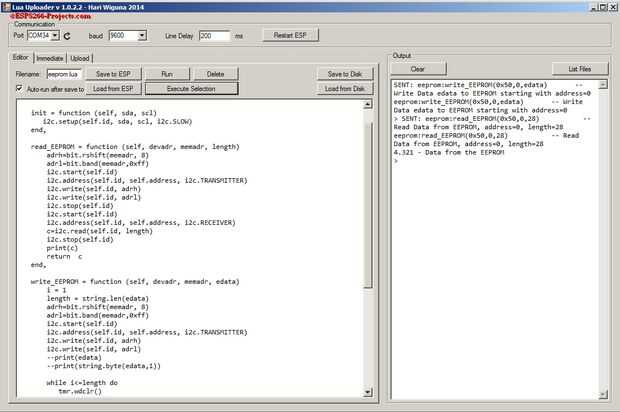Click code line 'print(c)'
The image size is (620, 412).
[x=62, y=248]
